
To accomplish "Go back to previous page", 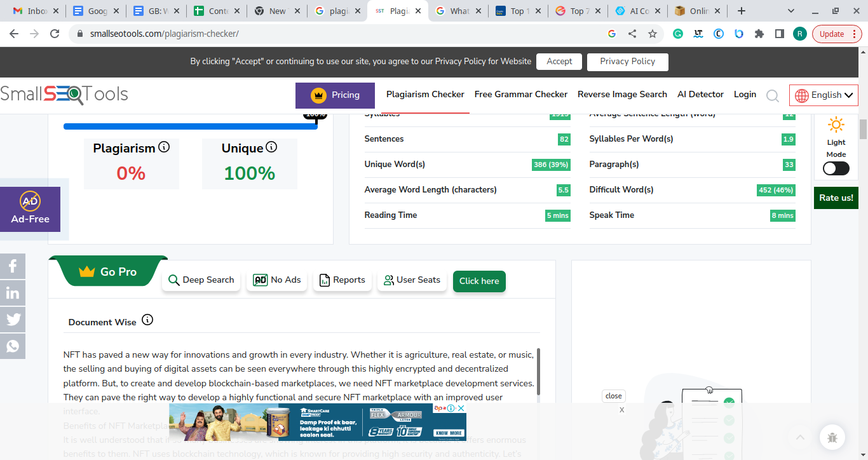I will point(14,34).
